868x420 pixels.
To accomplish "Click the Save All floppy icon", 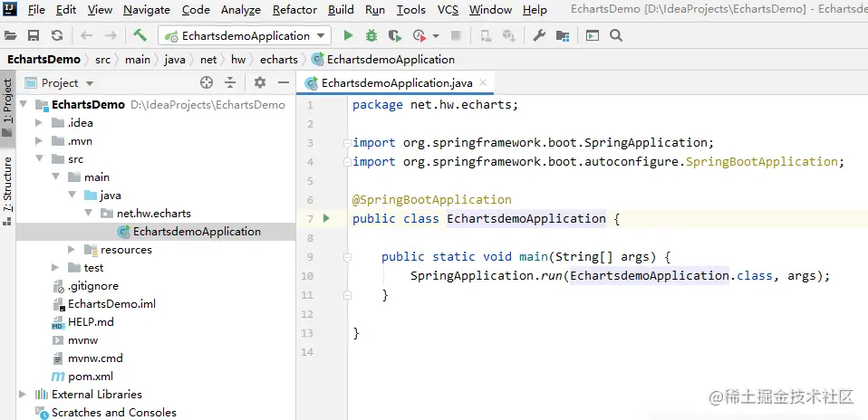I will 34,36.
